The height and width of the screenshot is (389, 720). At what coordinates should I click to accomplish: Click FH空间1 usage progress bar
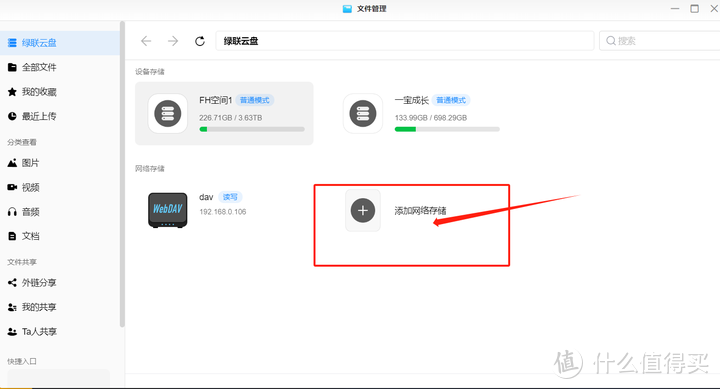pyautogui.click(x=252, y=130)
